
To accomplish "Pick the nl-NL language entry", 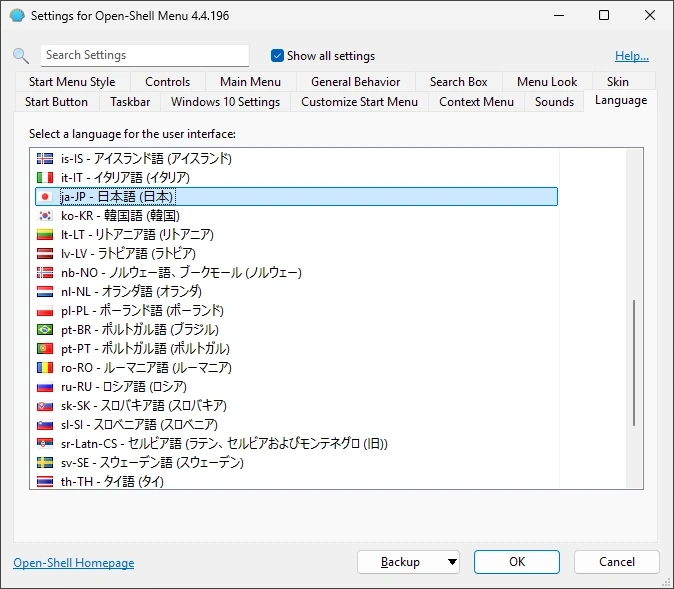I will pyautogui.click(x=297, y=291).
